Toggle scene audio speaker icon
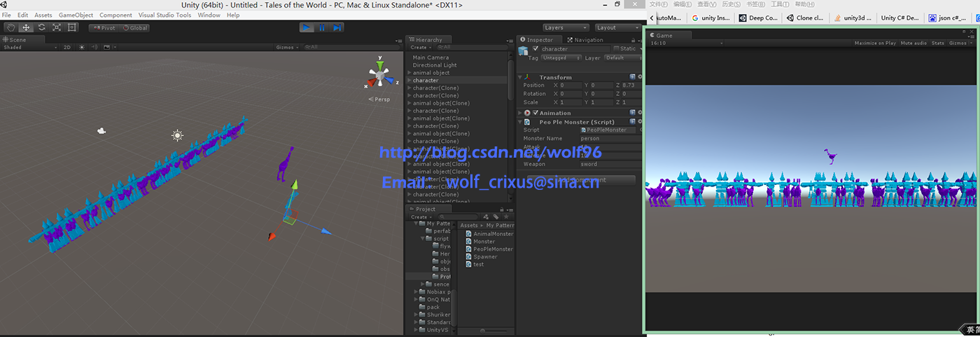Screen dimensions: 980x337 click(x=93, y=47)
